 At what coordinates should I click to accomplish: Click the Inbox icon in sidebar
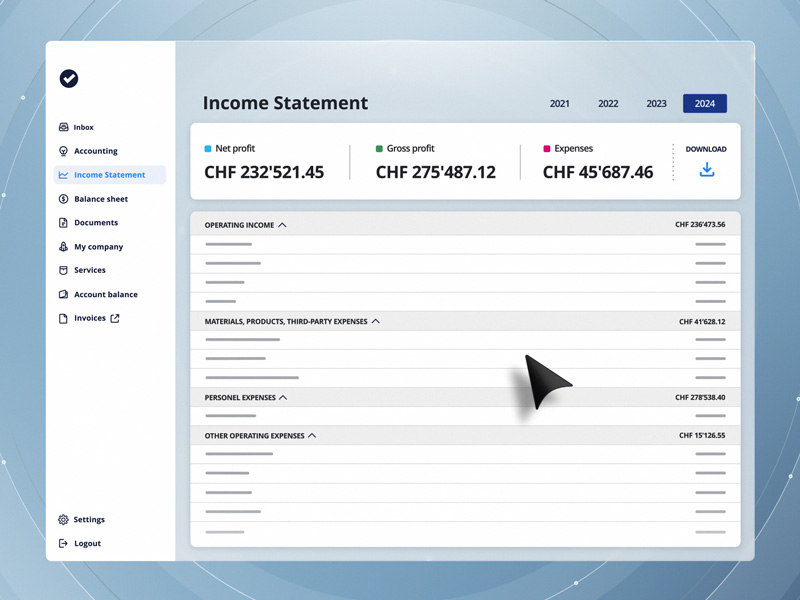tap(63, 127)
